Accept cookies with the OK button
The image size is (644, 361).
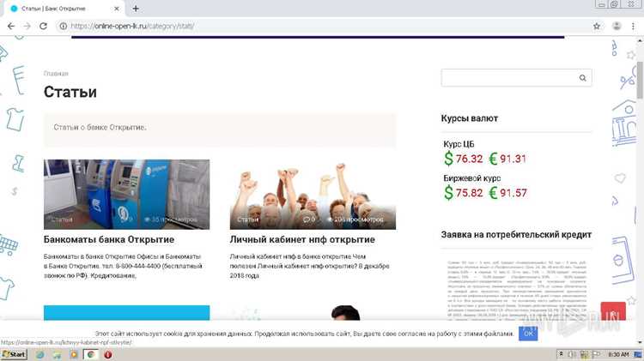click(528, 333)
